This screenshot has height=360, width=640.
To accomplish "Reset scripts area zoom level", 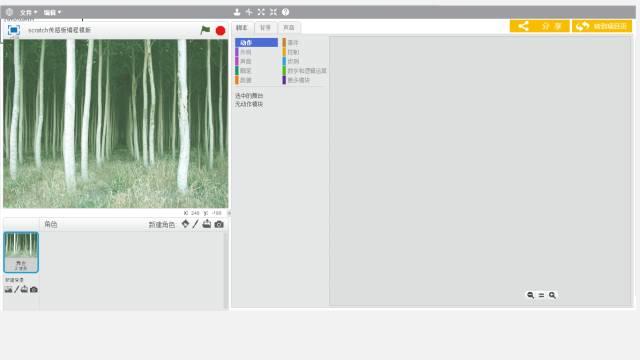I will click(541, 295).
